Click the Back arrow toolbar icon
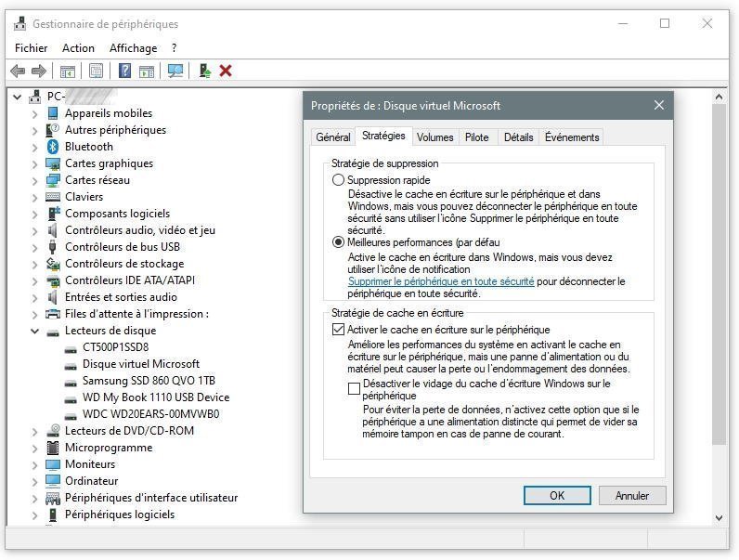The width and height of the screenshot is (739, 560). tap(18, 72)
